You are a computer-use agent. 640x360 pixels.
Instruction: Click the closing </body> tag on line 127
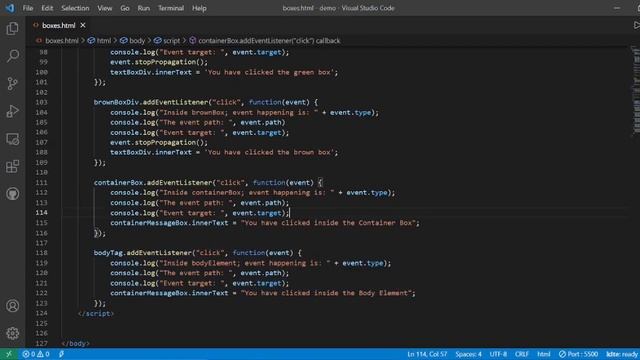76,343
